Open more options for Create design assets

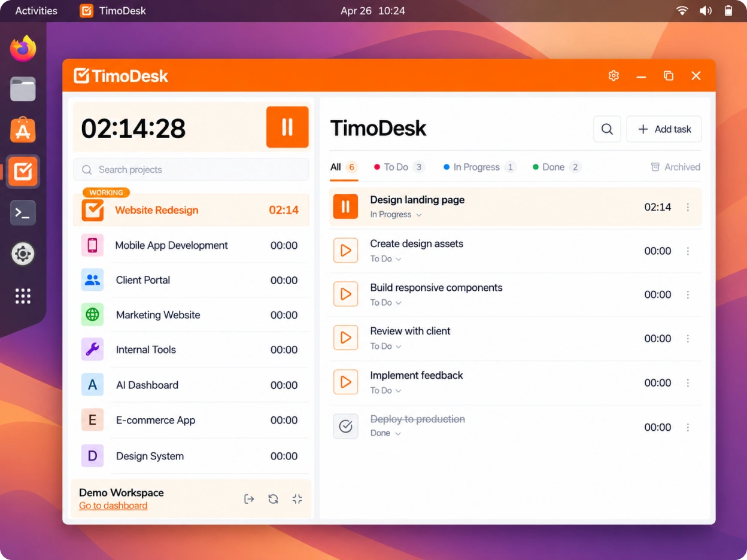(688, 251)
